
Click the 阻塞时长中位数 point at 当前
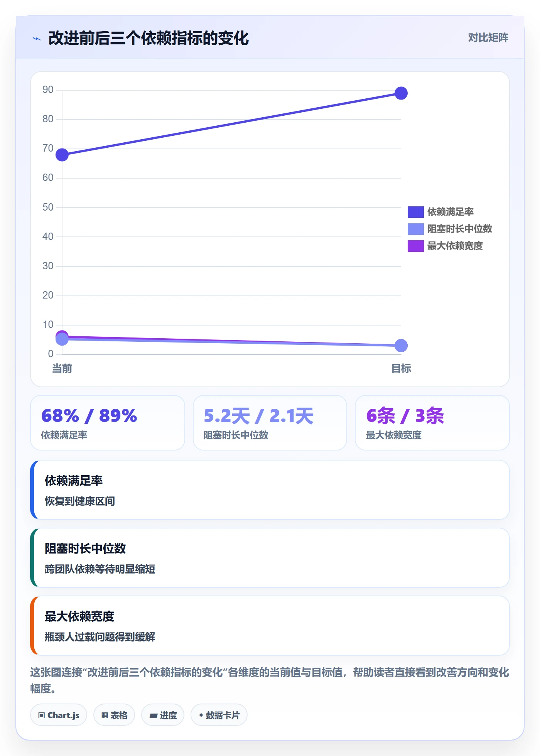(62, 339)
